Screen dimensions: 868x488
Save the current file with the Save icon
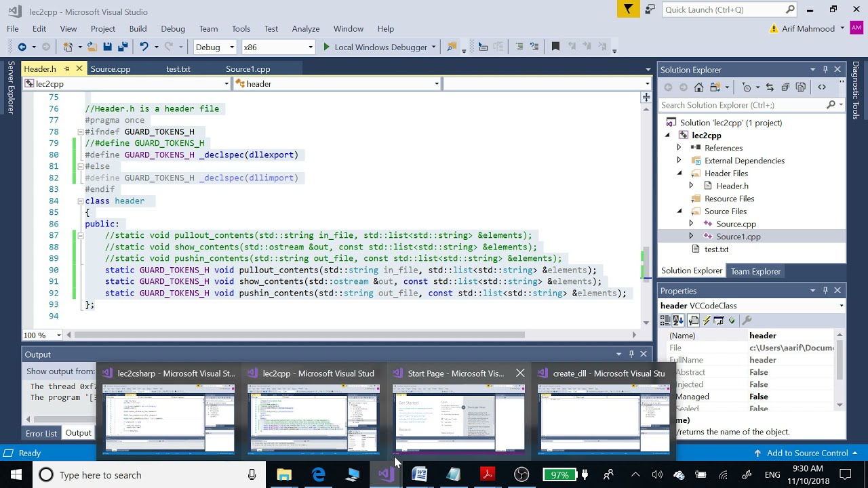click(107, 47)
